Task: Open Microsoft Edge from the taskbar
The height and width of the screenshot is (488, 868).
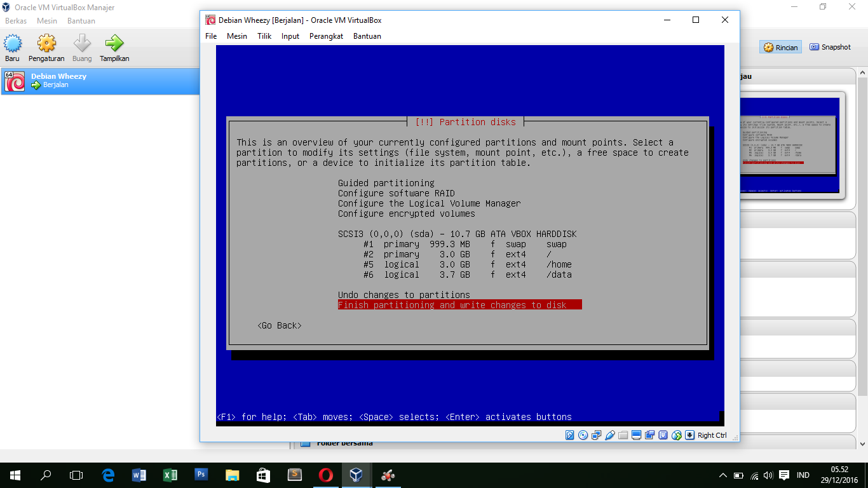Action: [108, 475]
